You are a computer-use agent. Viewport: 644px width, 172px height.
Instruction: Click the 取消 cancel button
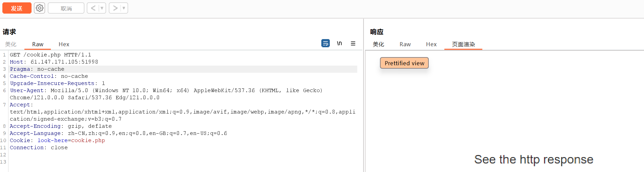(66, 8)
